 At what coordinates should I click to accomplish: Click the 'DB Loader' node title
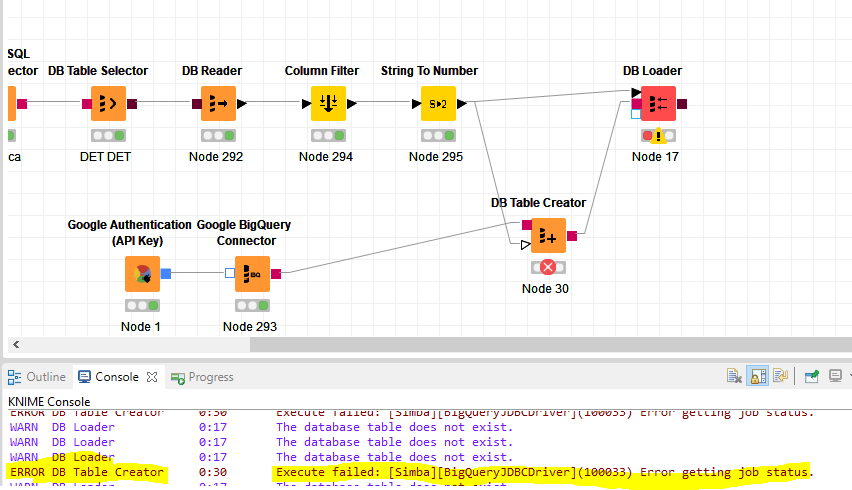[652, 71]
